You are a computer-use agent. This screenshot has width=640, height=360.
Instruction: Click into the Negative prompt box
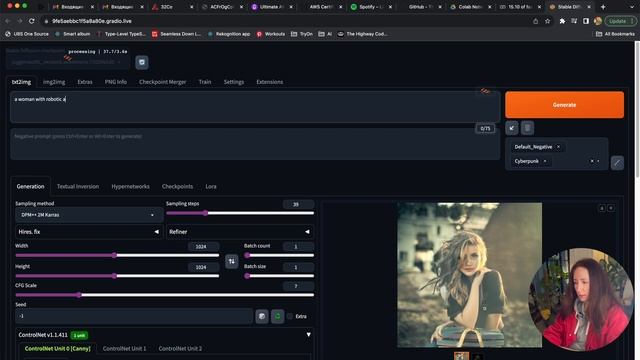tap(255, 144)
